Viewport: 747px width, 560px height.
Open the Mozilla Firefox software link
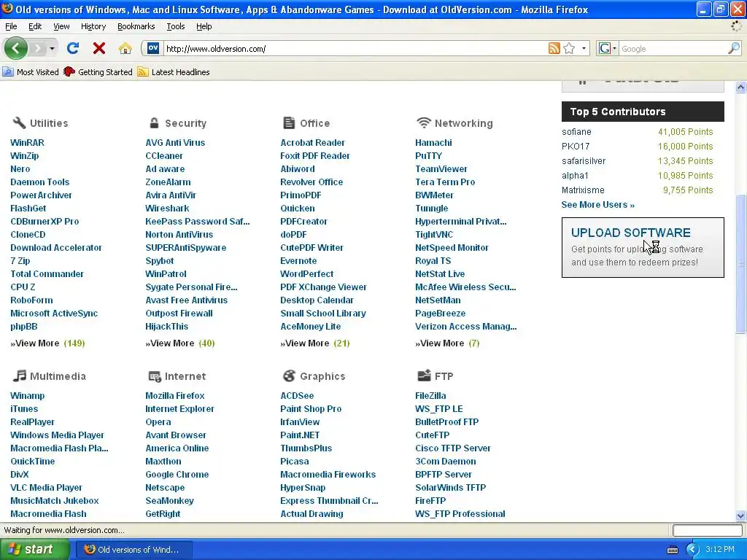coord(175,395)
